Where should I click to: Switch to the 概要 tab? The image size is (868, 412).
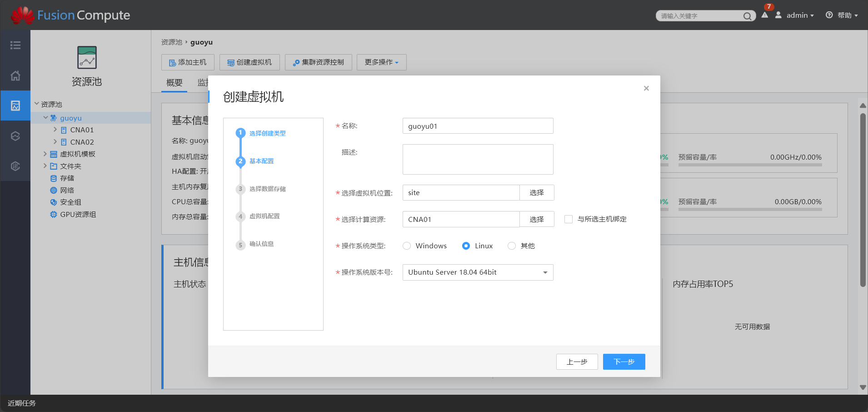coord(175,83)
